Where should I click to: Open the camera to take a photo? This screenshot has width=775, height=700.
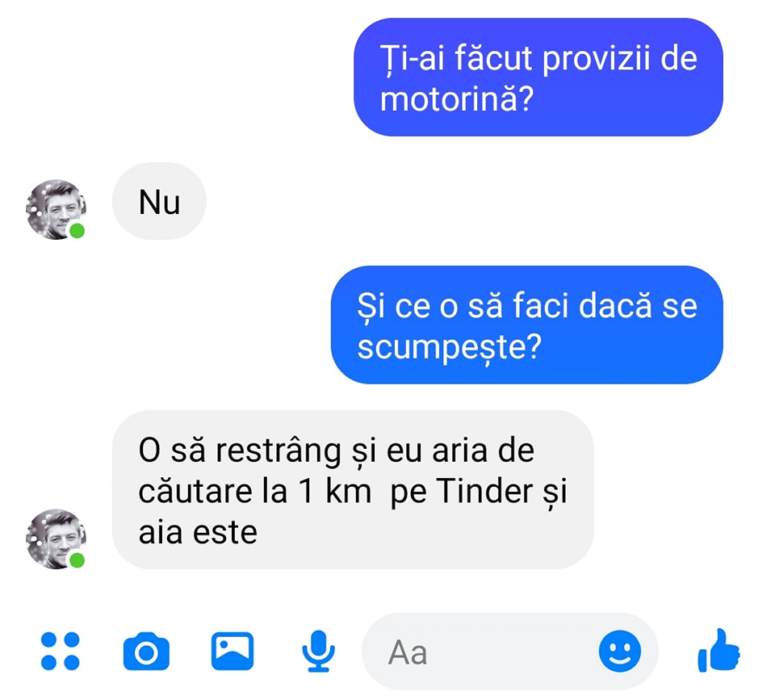tap(146, 651)
